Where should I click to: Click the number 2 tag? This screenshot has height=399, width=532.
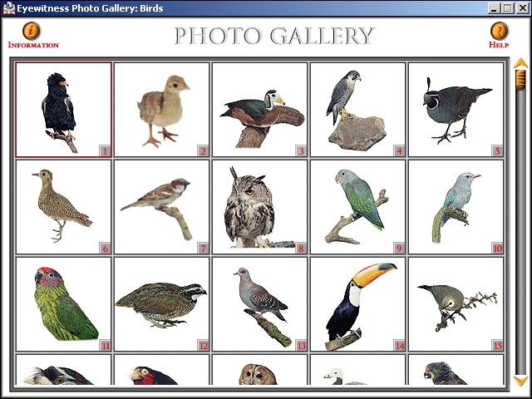203,151
